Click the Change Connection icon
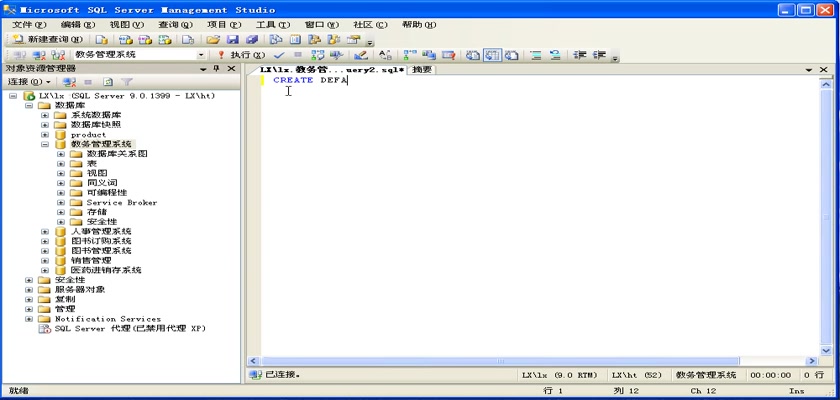 tap(58, 55)
